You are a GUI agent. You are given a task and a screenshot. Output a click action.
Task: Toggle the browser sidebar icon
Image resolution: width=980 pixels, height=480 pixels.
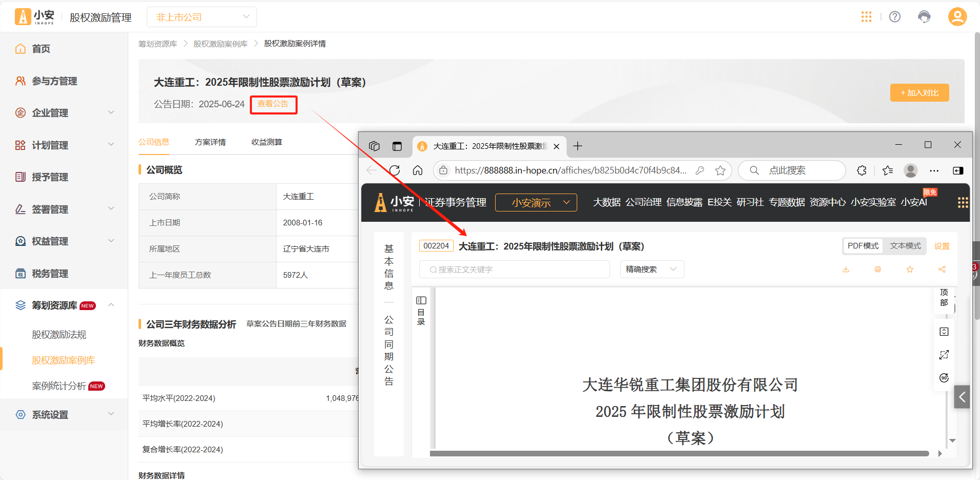coord(958,170)
